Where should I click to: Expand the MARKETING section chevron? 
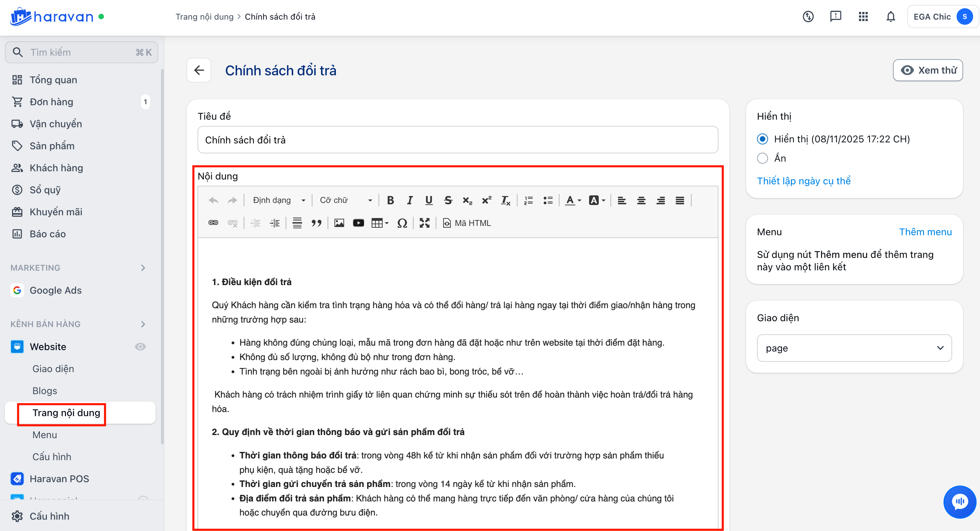tap(143, 268)
